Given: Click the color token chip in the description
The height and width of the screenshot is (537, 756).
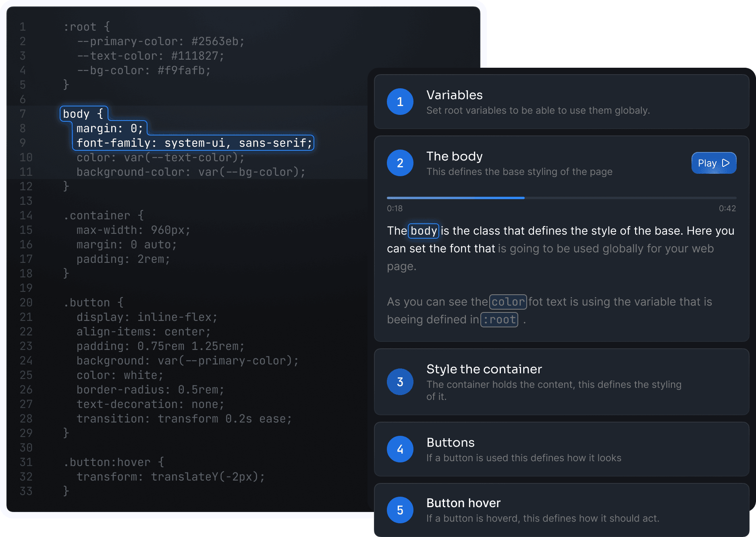Looking at the screenshot, I should 507,302.
